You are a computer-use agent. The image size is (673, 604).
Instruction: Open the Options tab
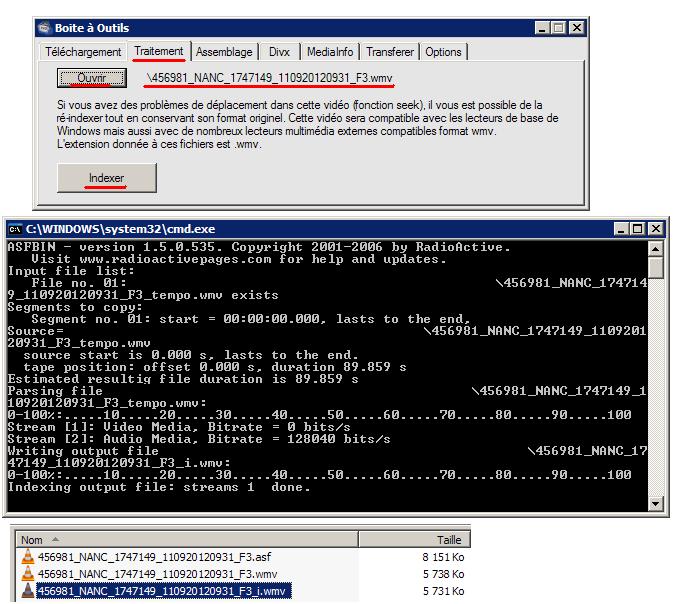coord(443,52)
